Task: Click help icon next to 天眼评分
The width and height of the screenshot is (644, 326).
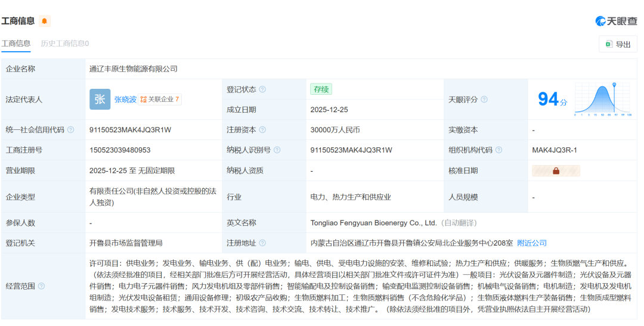Action: point(484,100)
